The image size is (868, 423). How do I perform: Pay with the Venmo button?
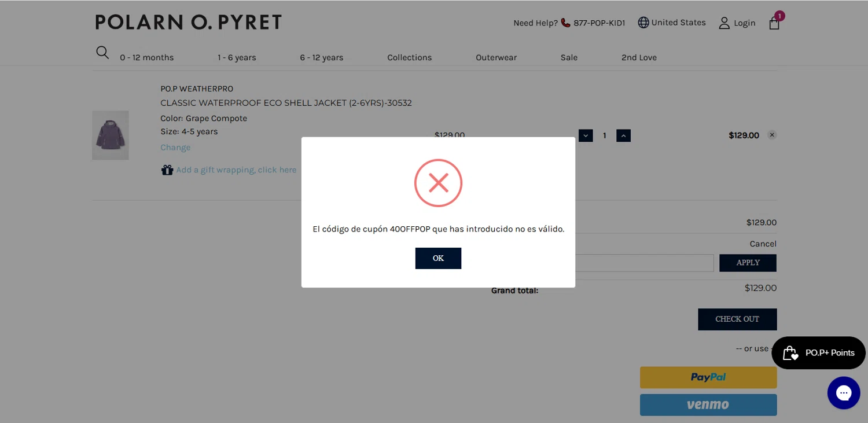tap(708, 405)
